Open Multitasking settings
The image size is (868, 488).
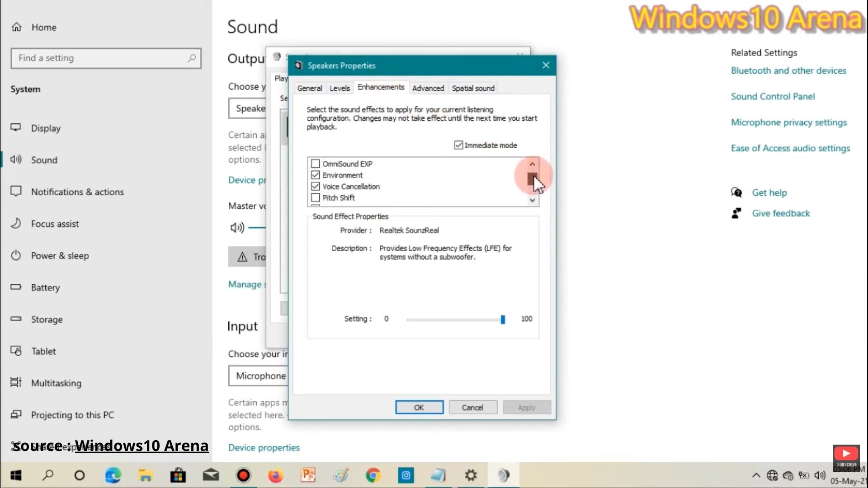click(46, 383)
